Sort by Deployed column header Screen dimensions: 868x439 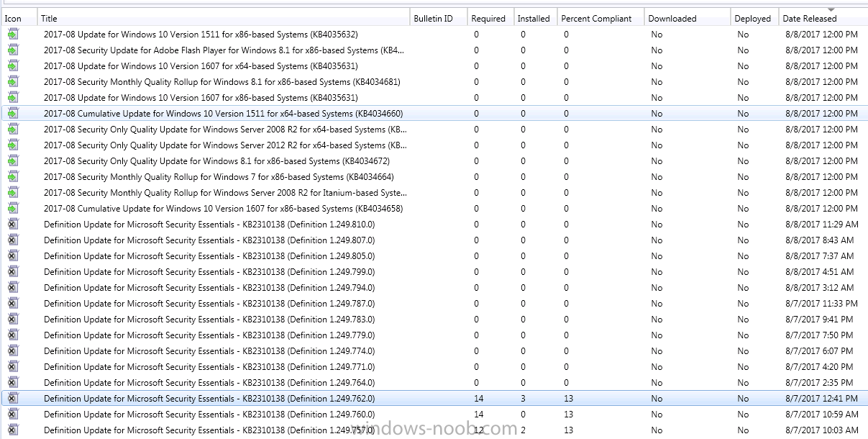pyautogui.click(x=754, y=18)
